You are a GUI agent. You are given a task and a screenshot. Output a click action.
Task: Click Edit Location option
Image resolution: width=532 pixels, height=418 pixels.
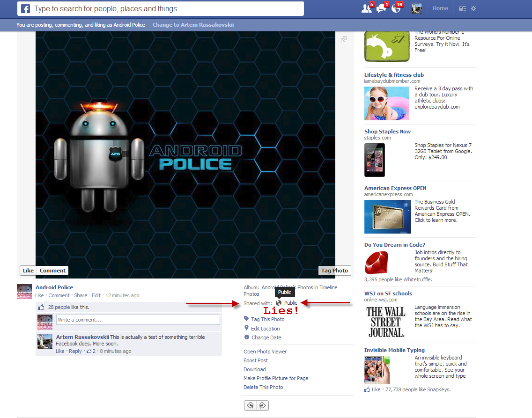(266, 329)
